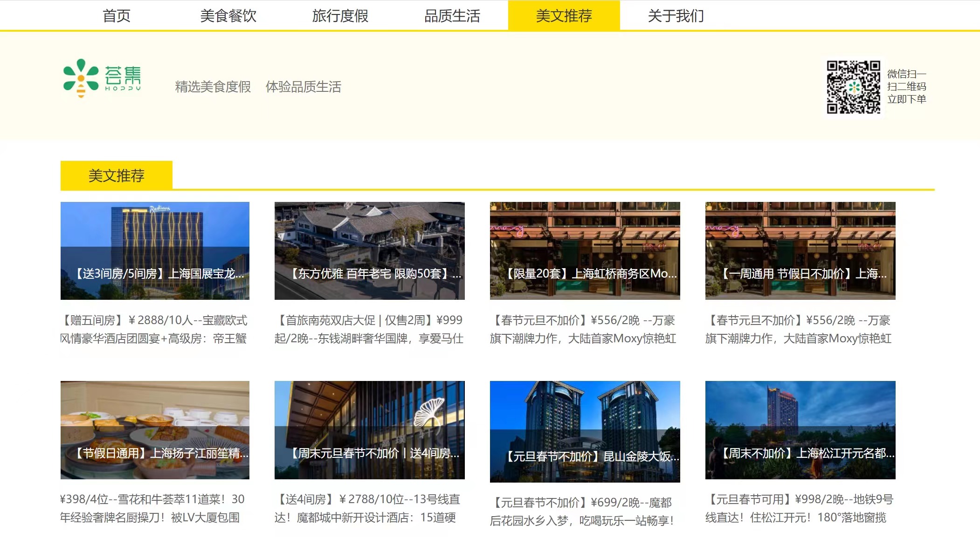The width and height of the screenshot is (980, 560).
Task: Open the 周末元旦春节不加价 送4间房 thumbnail
Action: [369, 429]
